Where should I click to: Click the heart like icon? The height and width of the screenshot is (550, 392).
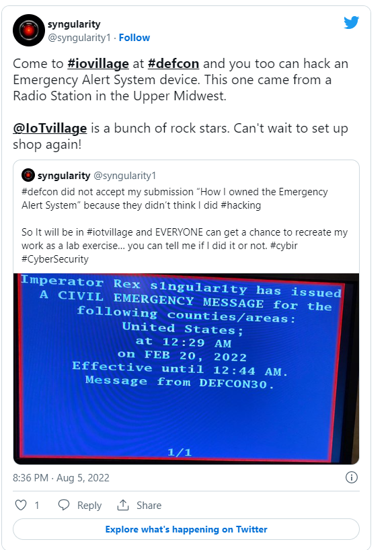pos(21,505)
